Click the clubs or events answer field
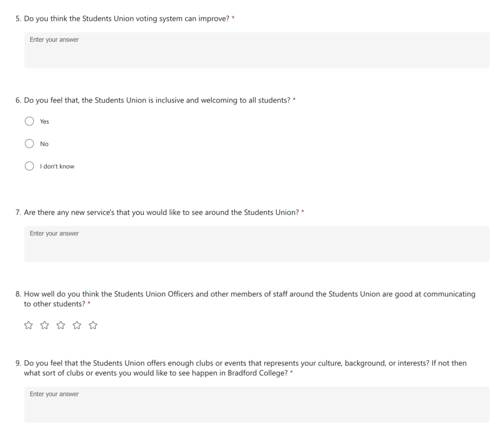Viewport: 504px width, 428px height. (x=257, y=404)
